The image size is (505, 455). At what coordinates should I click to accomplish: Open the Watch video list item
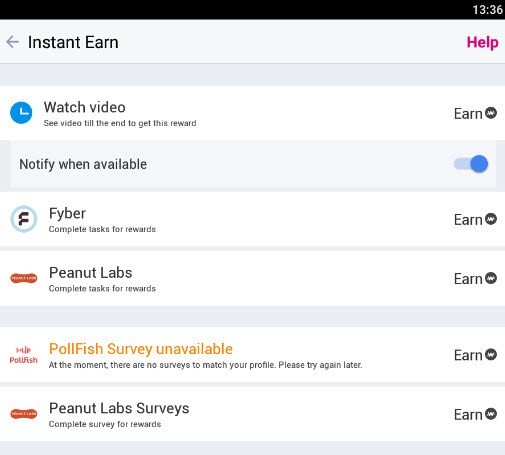tap(252, 113)
